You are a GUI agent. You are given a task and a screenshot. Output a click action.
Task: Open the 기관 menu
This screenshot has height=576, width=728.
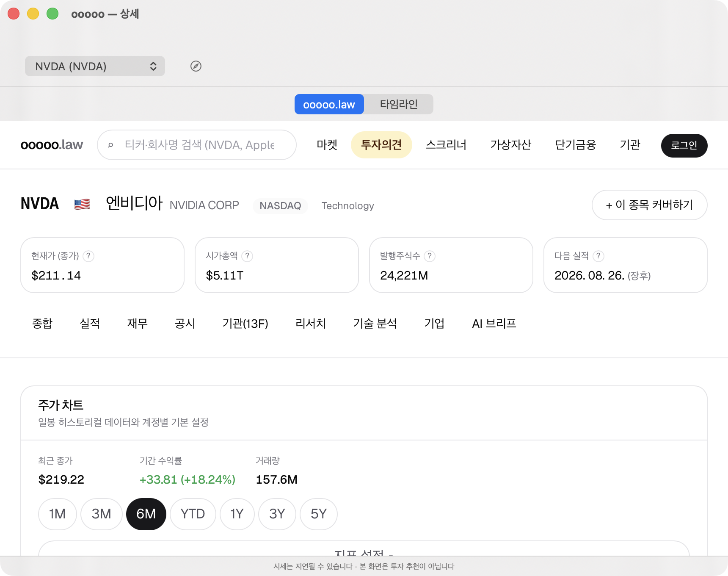(x=630, y=145)
